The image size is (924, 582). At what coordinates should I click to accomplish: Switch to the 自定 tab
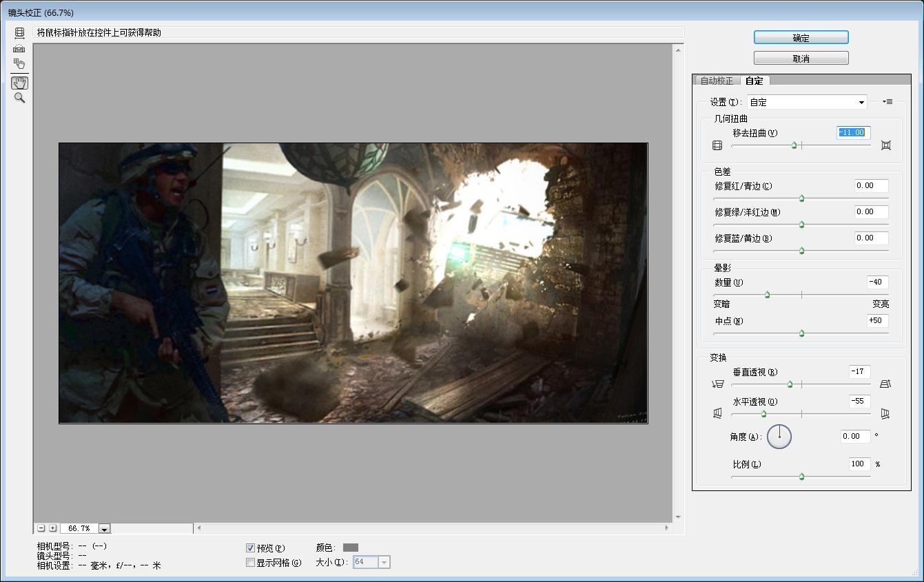(x=754, y=81)
